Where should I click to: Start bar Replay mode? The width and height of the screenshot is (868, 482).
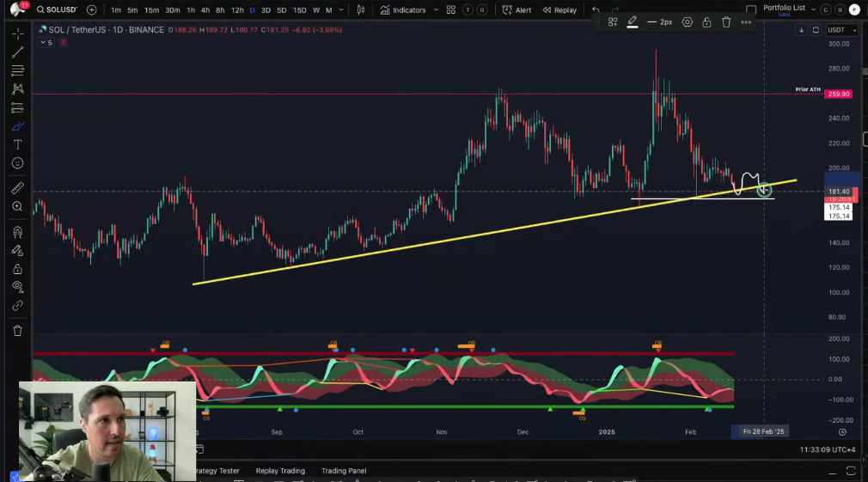click(x=559, y=10)
